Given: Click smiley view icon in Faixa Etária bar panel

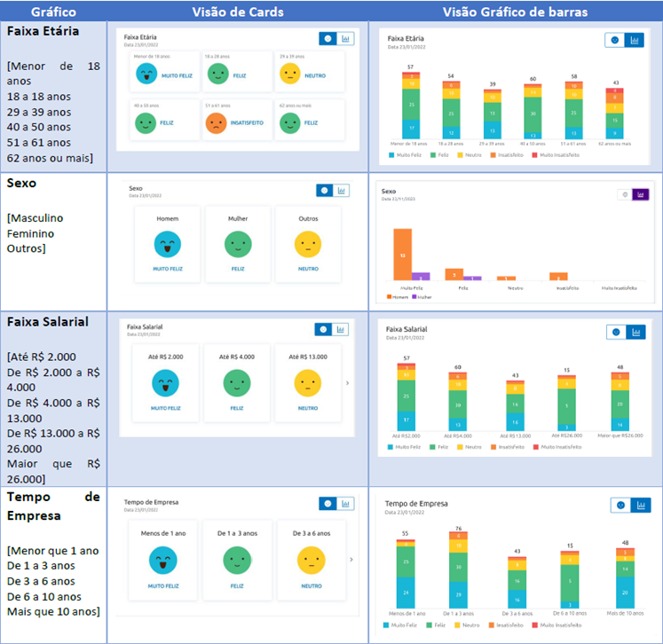Looking at the screenshot, I should (615, 40).
